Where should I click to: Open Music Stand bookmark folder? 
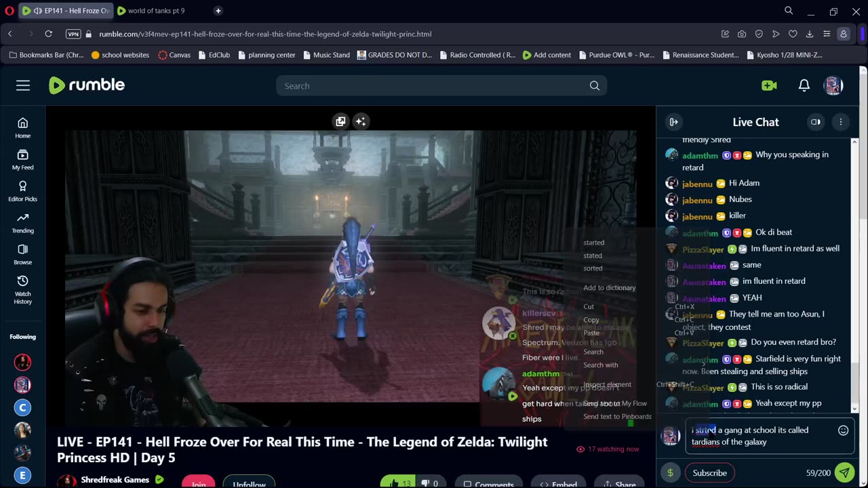tap(326, 55)
